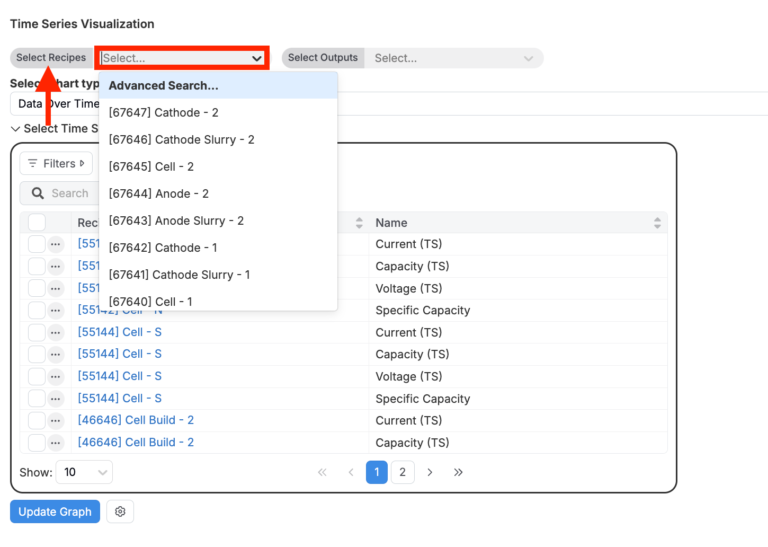
Task: Sort by the Name column arrows
Action: [x=657, y=223]
